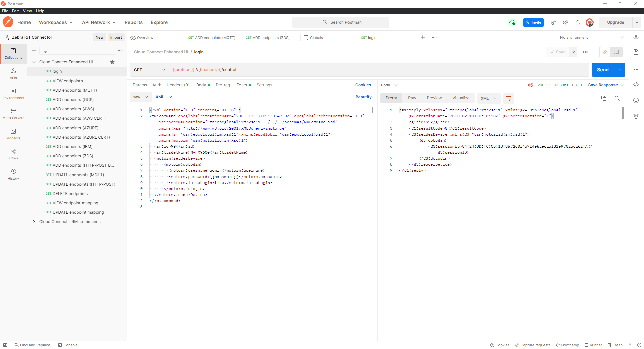Open the XML request body language dropdown
This screenshot has height=349, width=644.
pos(164,97)
